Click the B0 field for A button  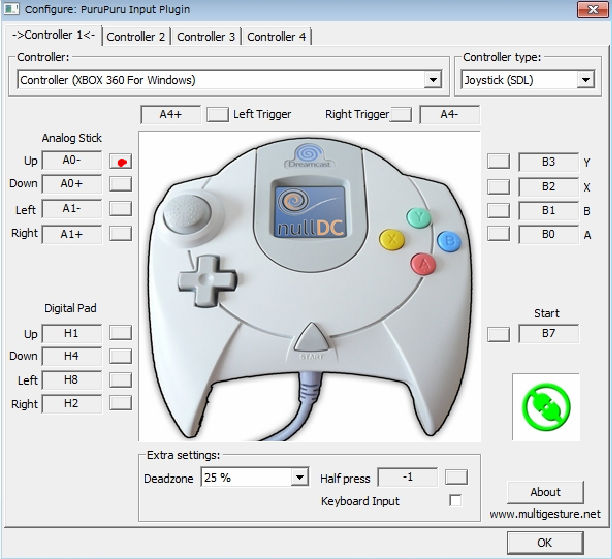[x=548, y=234]
